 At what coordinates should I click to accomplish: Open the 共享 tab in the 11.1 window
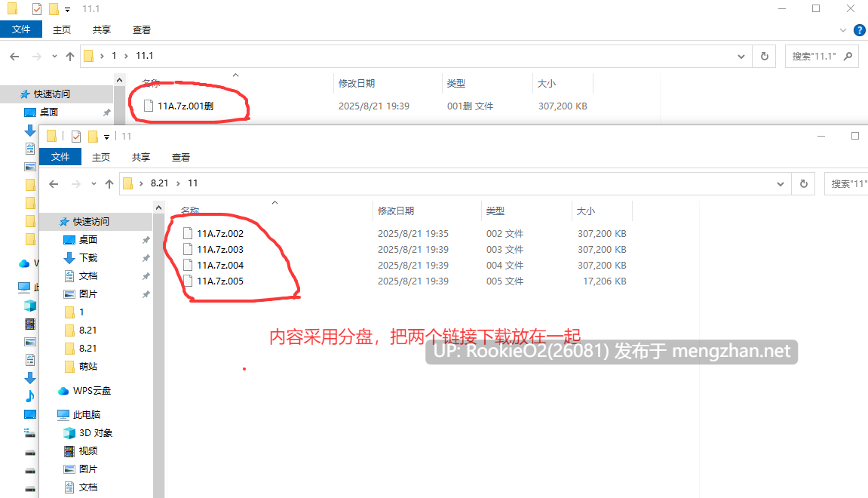tap(101, 30)
